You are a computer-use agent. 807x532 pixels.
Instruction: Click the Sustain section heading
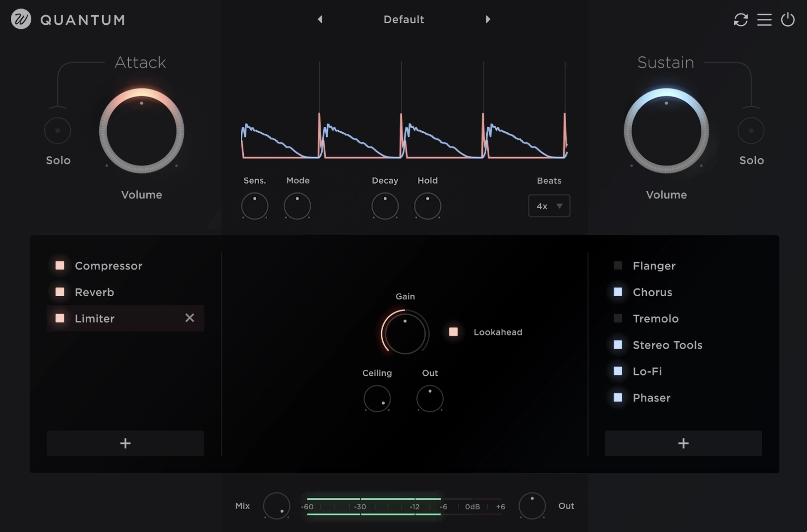point(666,62)
